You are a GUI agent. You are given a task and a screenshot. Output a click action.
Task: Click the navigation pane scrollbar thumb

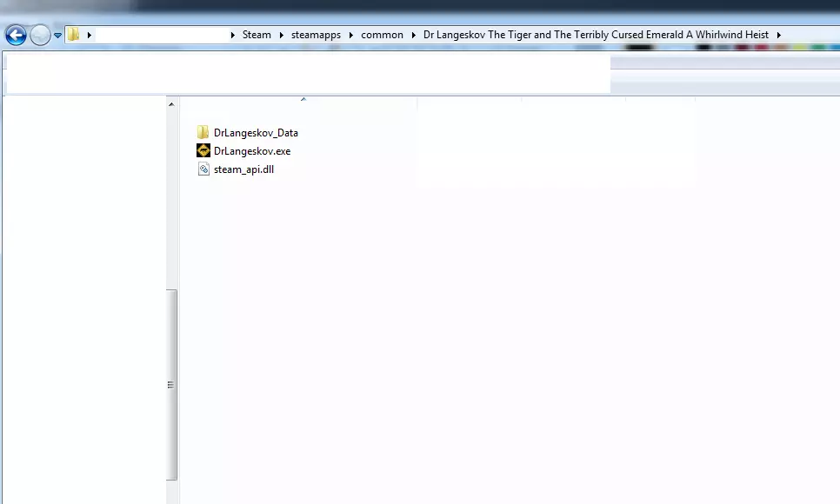171,385
